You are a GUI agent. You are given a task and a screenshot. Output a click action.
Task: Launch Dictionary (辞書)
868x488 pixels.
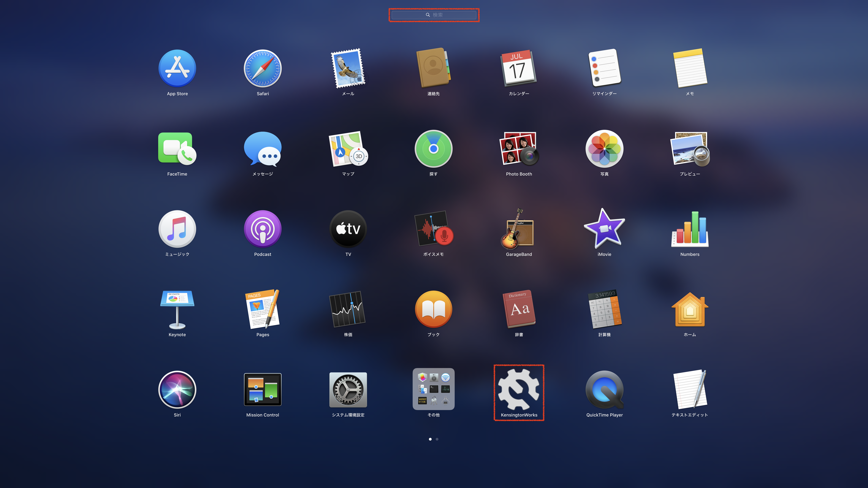click(519, 309)
